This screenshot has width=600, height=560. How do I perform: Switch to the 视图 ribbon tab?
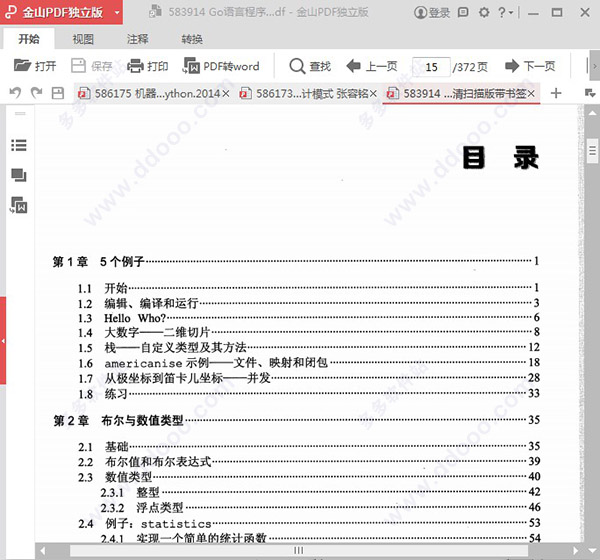(x=83, y=39)
